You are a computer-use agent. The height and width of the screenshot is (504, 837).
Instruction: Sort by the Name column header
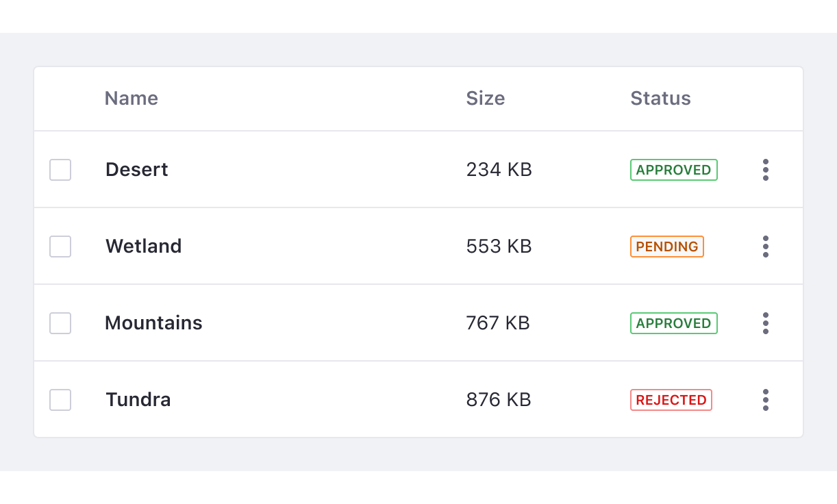[x=131, y=98]
